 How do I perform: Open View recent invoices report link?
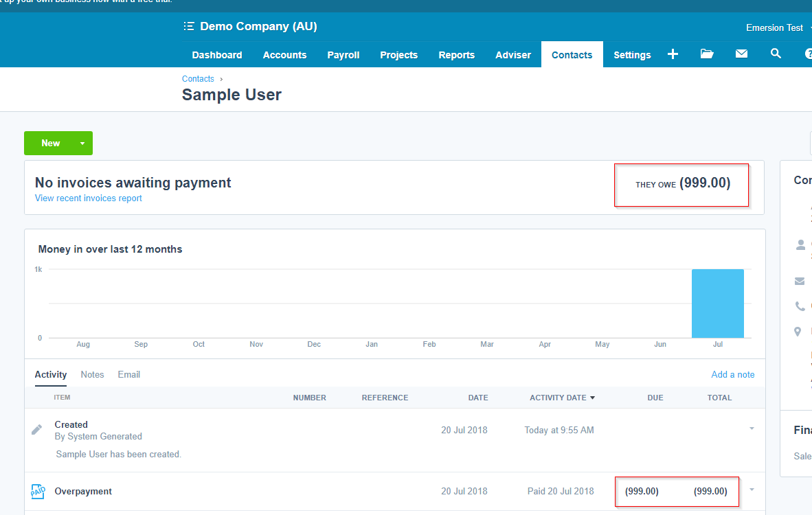(x=88, y=198)
